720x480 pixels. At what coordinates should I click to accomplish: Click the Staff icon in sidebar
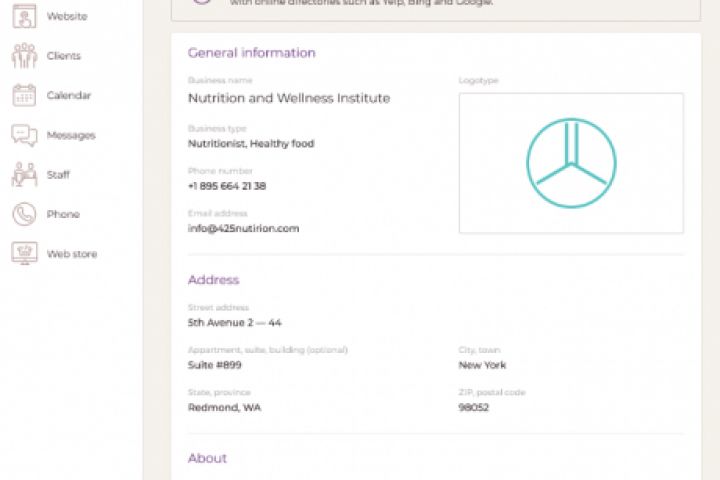[24, 174]
